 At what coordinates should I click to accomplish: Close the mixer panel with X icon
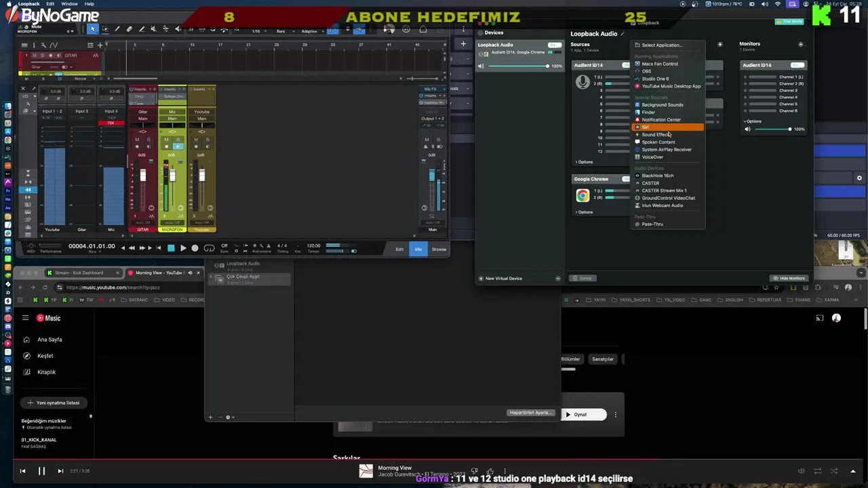tap(23, 88)
